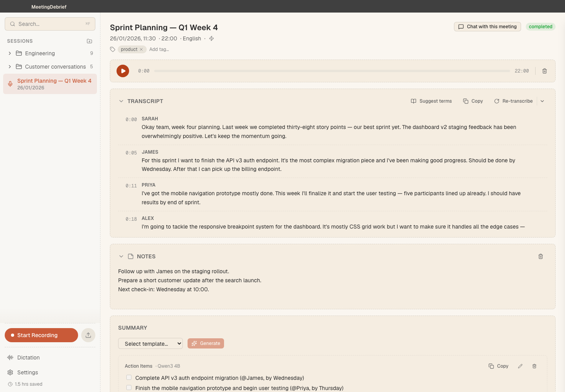Expand the Engineering folder

[10, 53]
